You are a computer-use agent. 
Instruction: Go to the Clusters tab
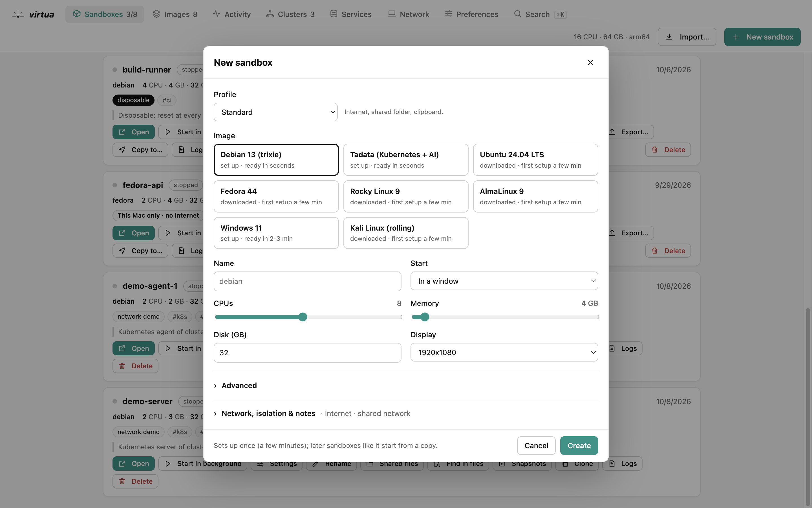click(290, 14)
